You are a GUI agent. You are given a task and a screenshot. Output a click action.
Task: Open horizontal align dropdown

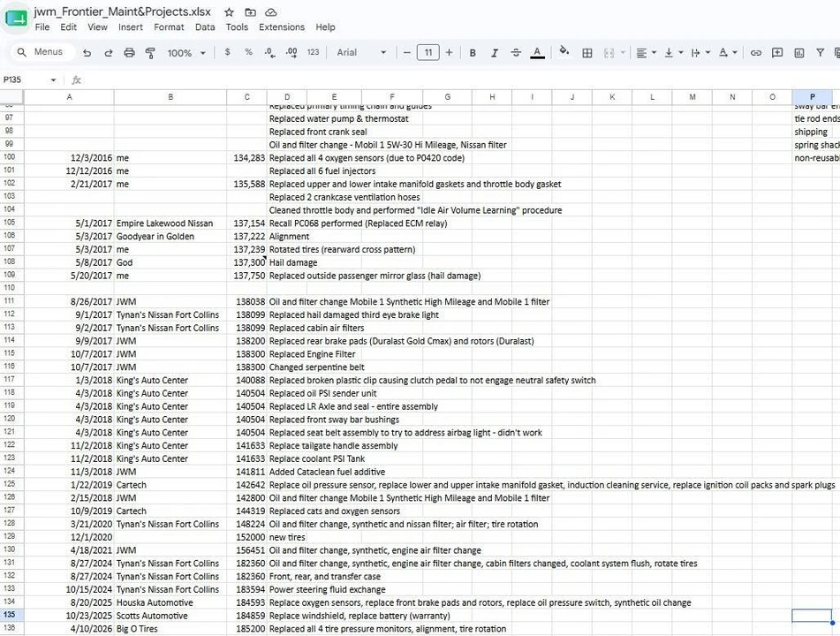[x=646, y=52]
